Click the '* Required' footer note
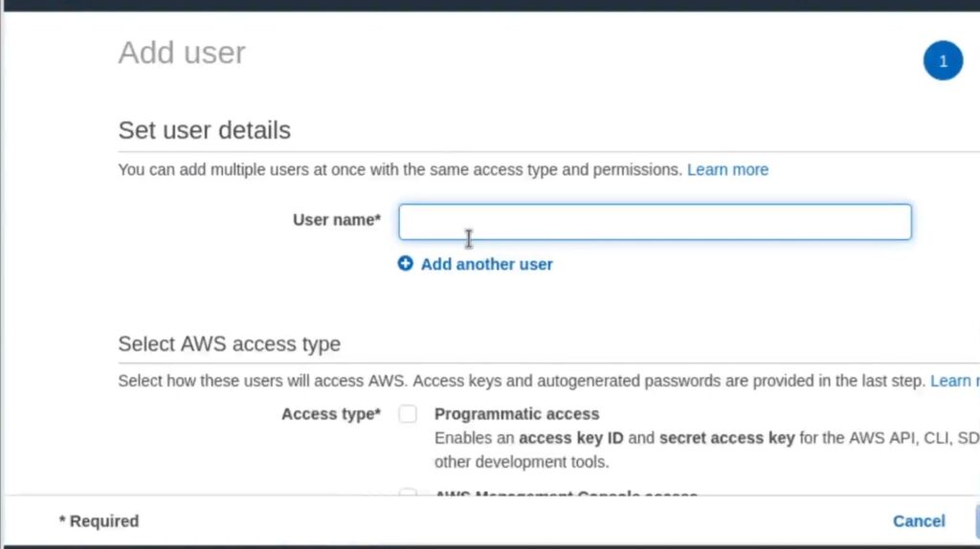The image size is (980, 549). tap(99, 521)
